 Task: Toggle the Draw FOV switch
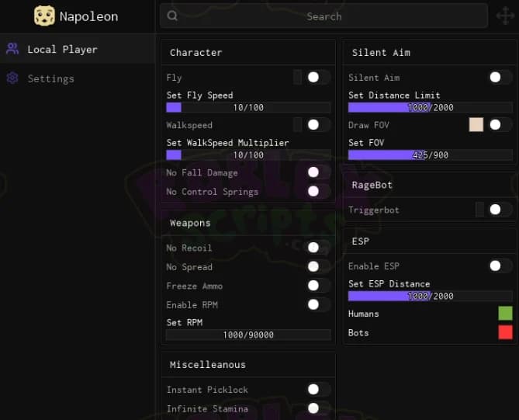click(x=500, y=125)
